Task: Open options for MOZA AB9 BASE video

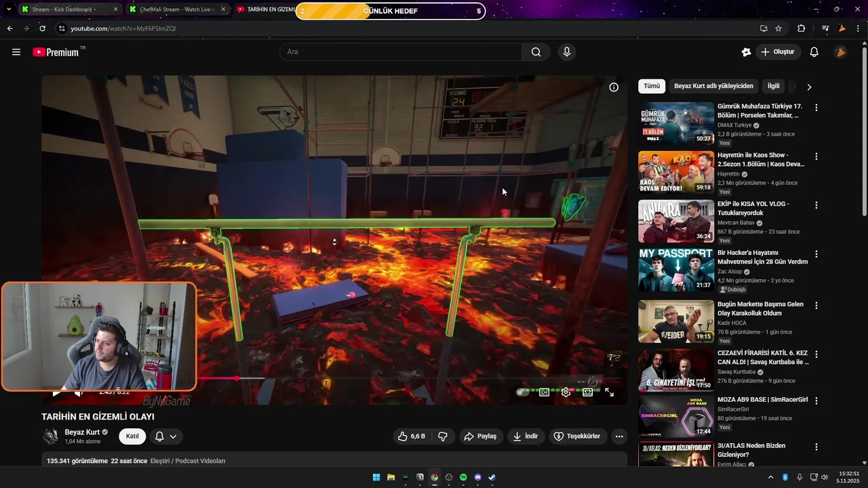Action: point(816,401)
